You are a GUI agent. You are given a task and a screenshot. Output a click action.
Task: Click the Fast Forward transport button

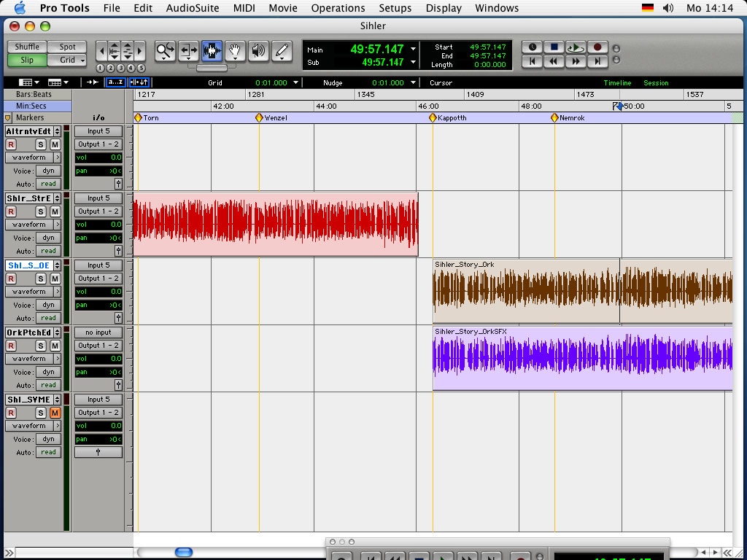click(576, 61)
